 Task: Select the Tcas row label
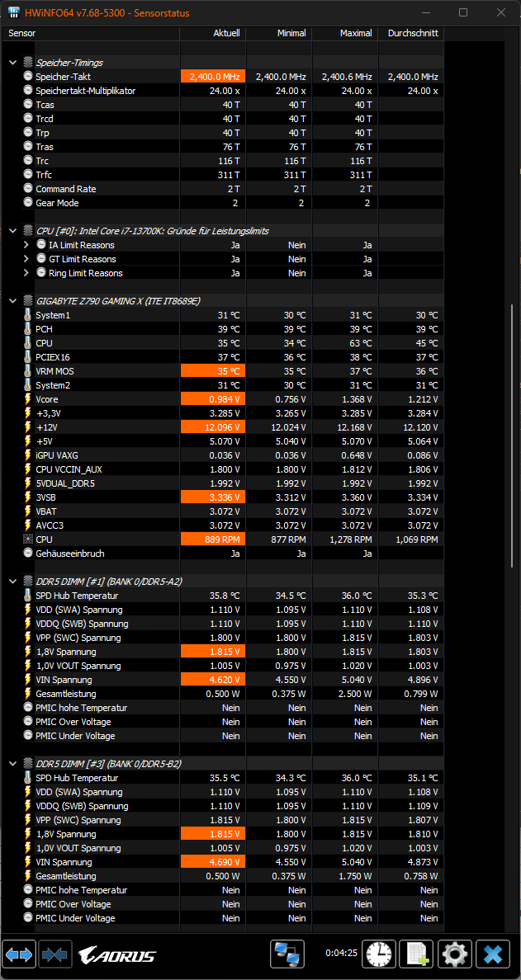point(45,105)
